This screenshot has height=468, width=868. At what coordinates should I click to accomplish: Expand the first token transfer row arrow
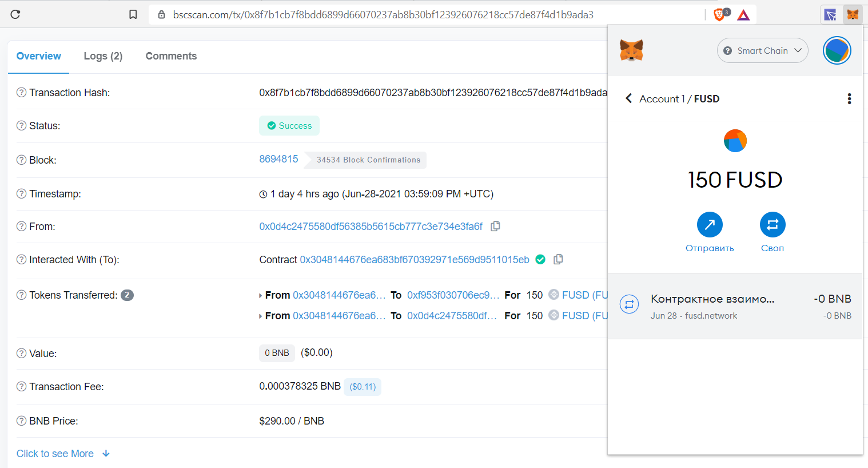pyautogui.click(x=261, y=296)
